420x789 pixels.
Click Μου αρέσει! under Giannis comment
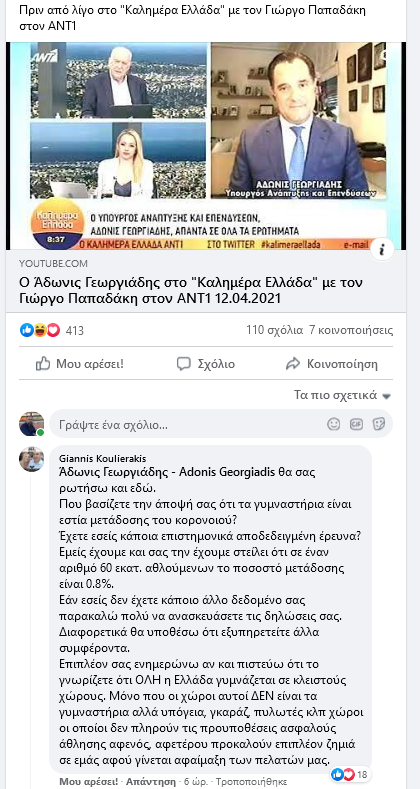[89, 781]
